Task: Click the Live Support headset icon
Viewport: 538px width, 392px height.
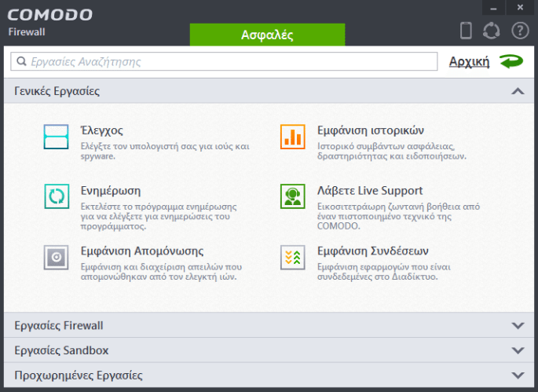Action: (293, 196)
